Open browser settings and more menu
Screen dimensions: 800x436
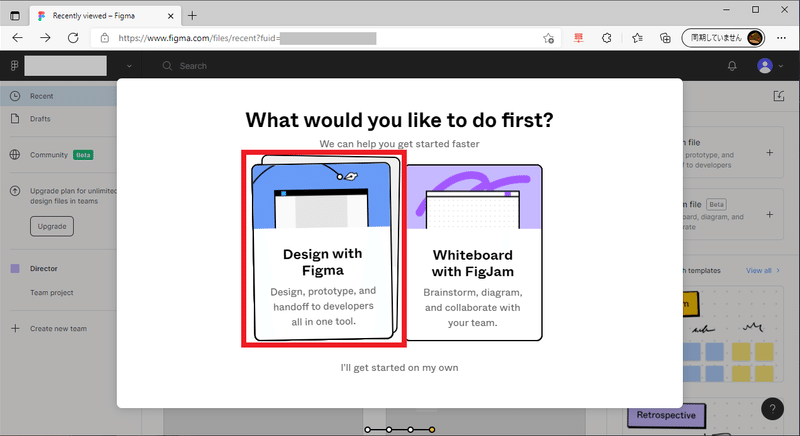(781, 38)
